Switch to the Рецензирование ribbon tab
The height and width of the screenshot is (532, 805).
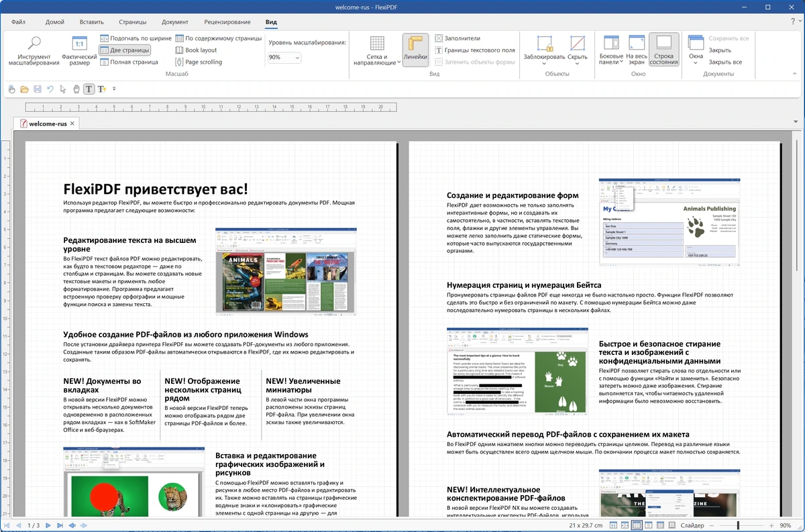tap(228, 22)
